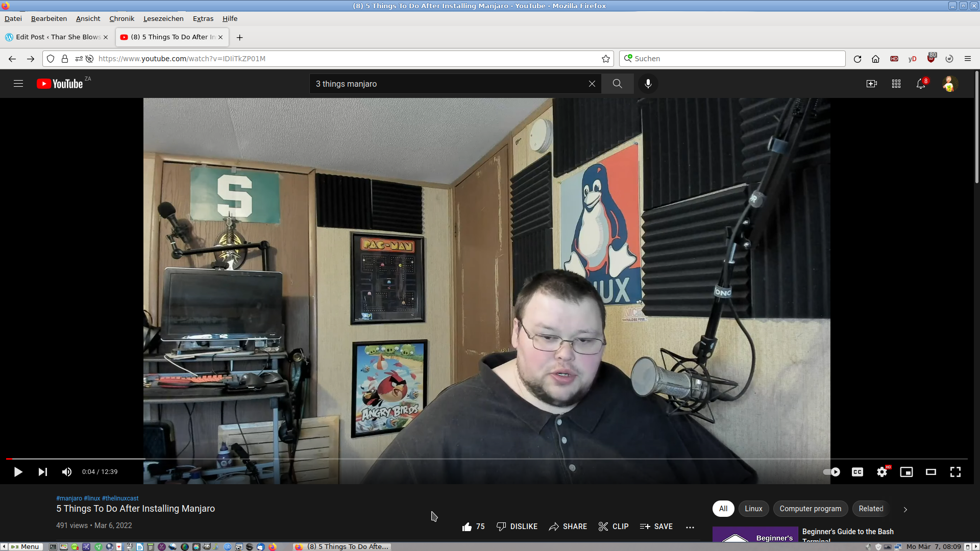Enable miniplayer mode
980x551 pixels.
coord(906,472)
